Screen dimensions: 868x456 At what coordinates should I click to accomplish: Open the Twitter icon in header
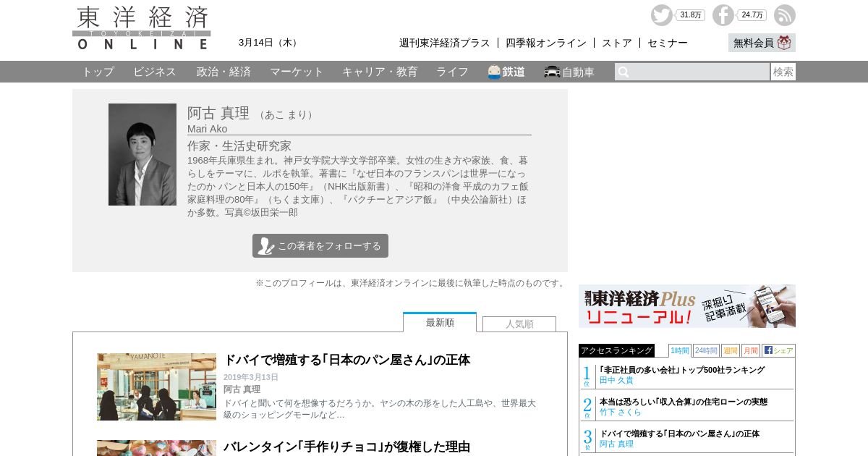point(661,15)
